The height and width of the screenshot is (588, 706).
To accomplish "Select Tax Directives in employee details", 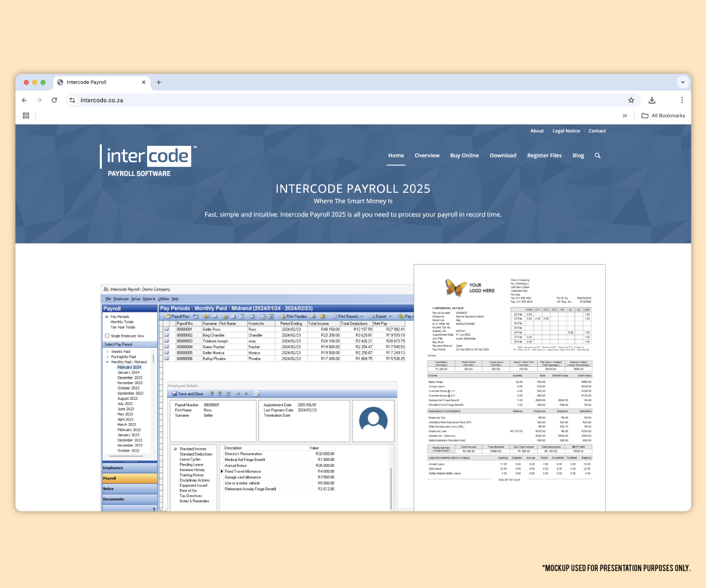I will click(191, 496).
